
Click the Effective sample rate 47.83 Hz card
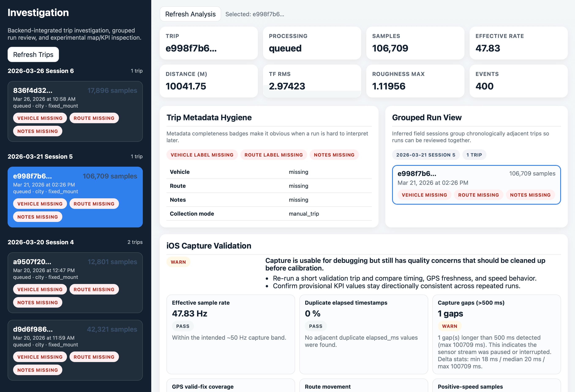click(x=231, y=334)
